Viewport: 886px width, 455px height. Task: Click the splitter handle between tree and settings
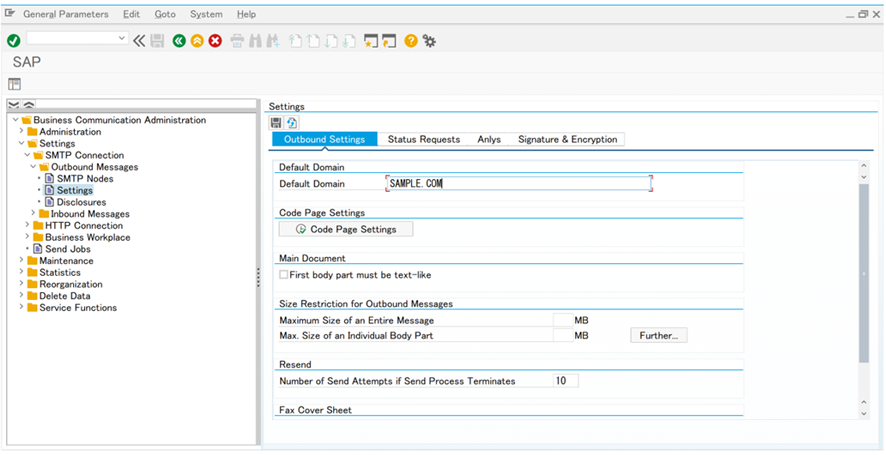coord(258,277)
